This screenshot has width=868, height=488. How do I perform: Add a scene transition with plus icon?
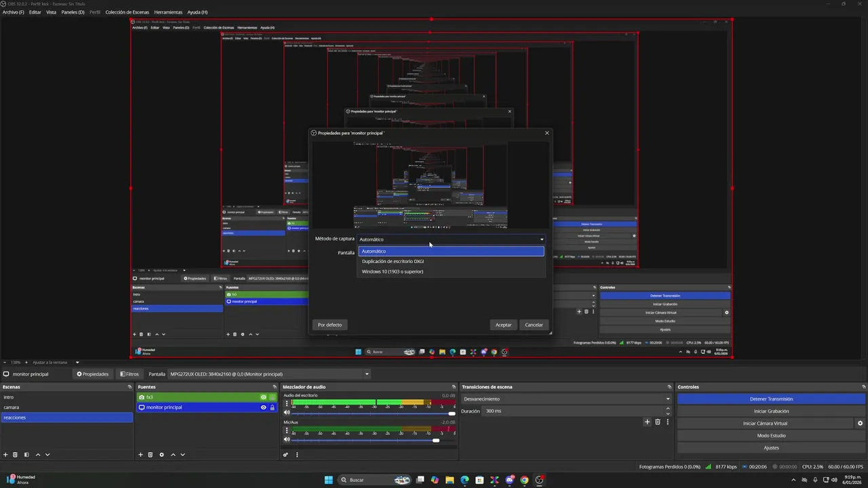647,422
